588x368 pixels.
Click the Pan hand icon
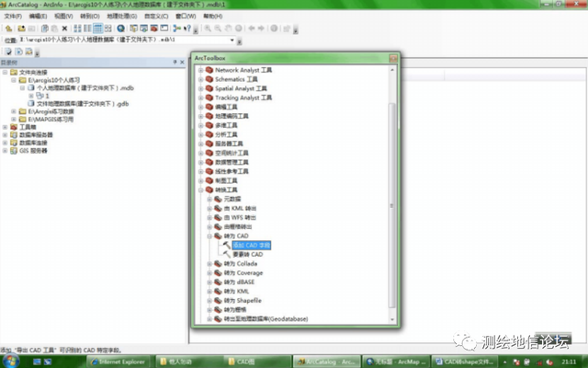coord(228,29)
